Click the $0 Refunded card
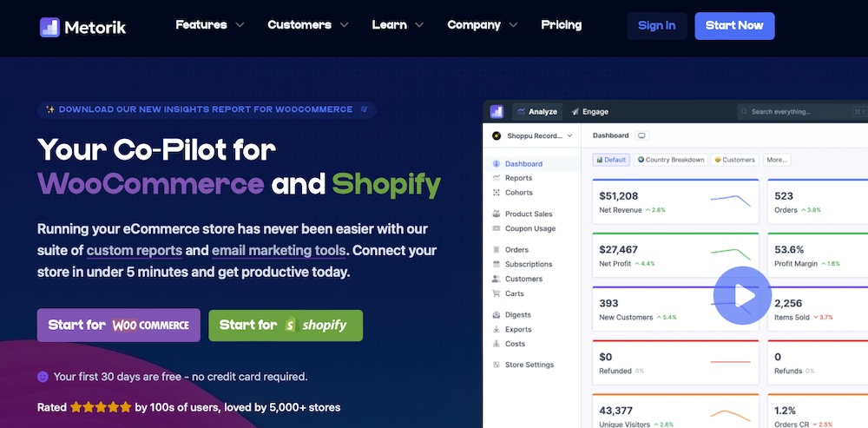This screenshot has height=428, width=868. pyautogui.click(x=675, y=363)
